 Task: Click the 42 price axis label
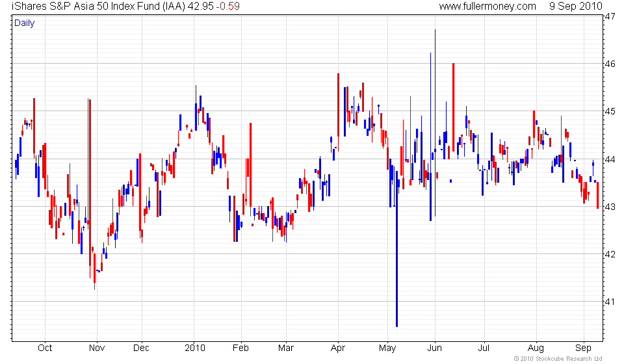point(610,254)
